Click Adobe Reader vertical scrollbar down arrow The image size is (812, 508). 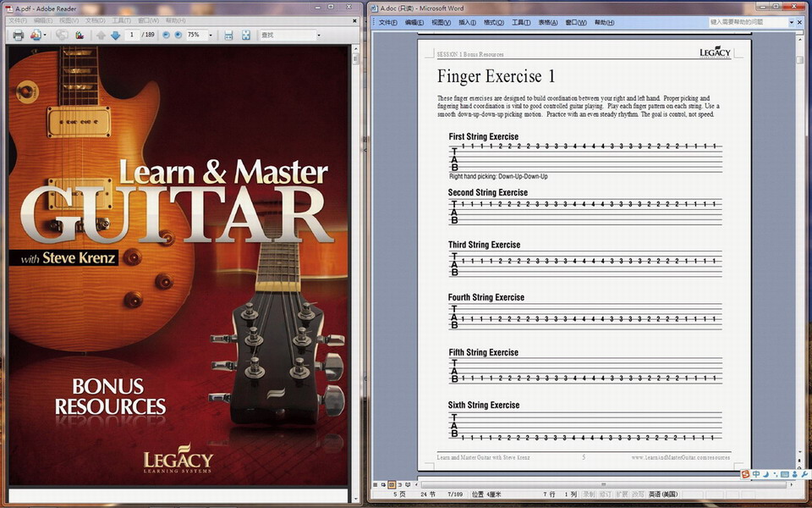point(355,500)
